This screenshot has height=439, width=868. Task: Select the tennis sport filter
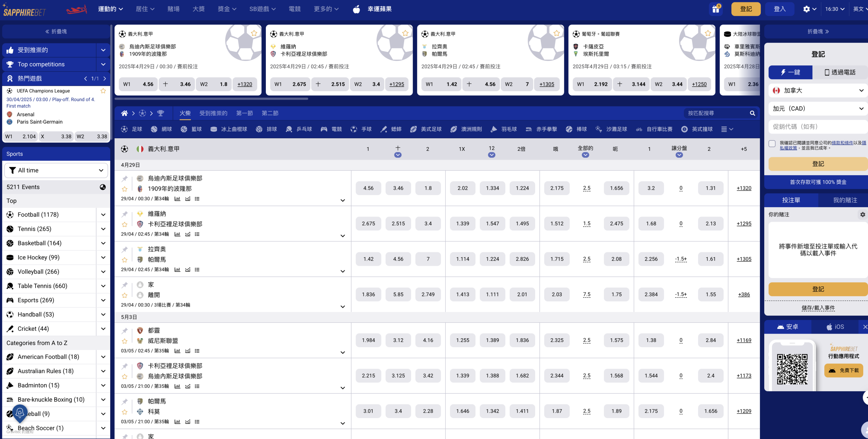(161, 129)
